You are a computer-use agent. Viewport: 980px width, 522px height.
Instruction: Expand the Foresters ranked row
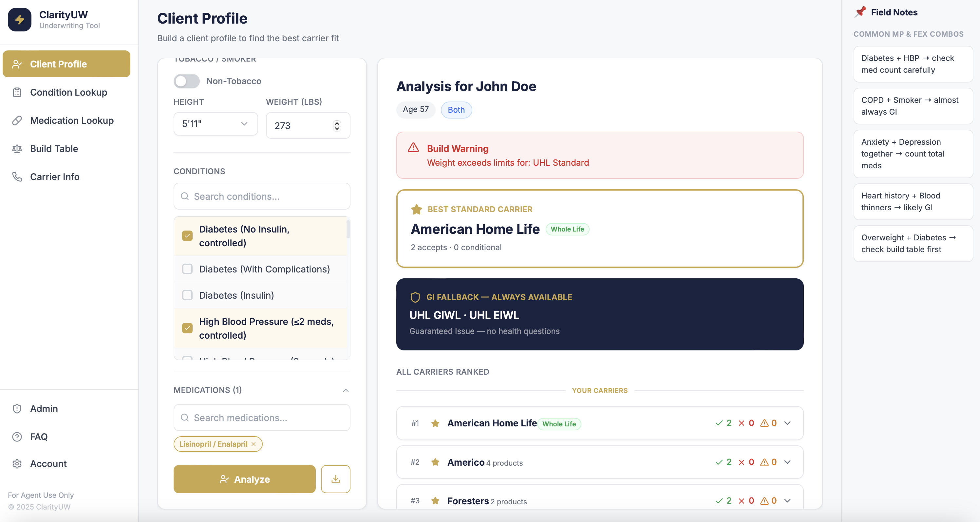pos(787,501)
